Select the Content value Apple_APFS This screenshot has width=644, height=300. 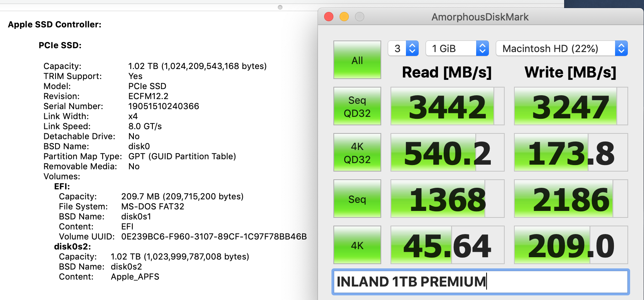coord(135,276)
